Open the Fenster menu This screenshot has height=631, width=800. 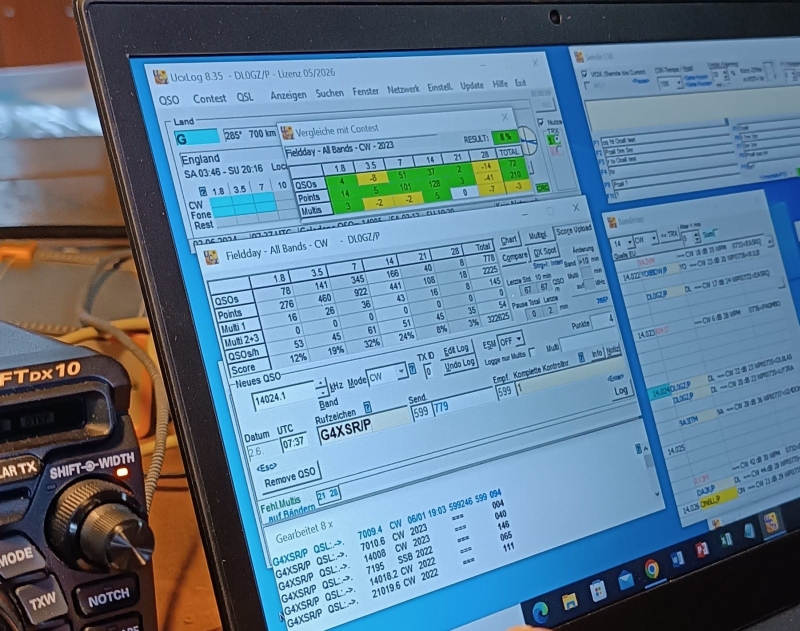pos(365,91)
